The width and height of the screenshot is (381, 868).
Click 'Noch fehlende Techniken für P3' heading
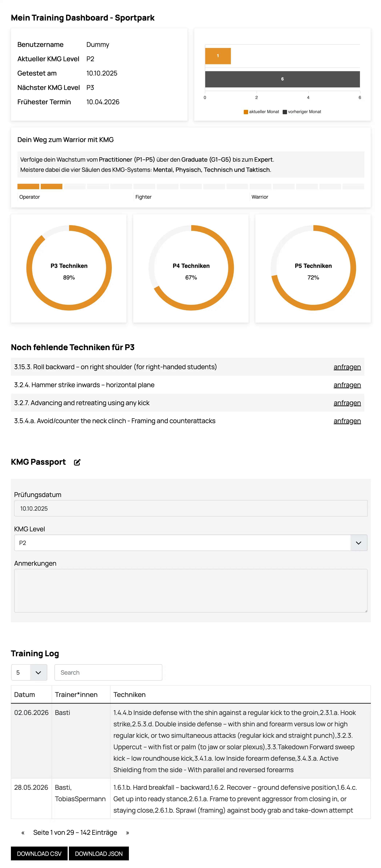[73, 347]
